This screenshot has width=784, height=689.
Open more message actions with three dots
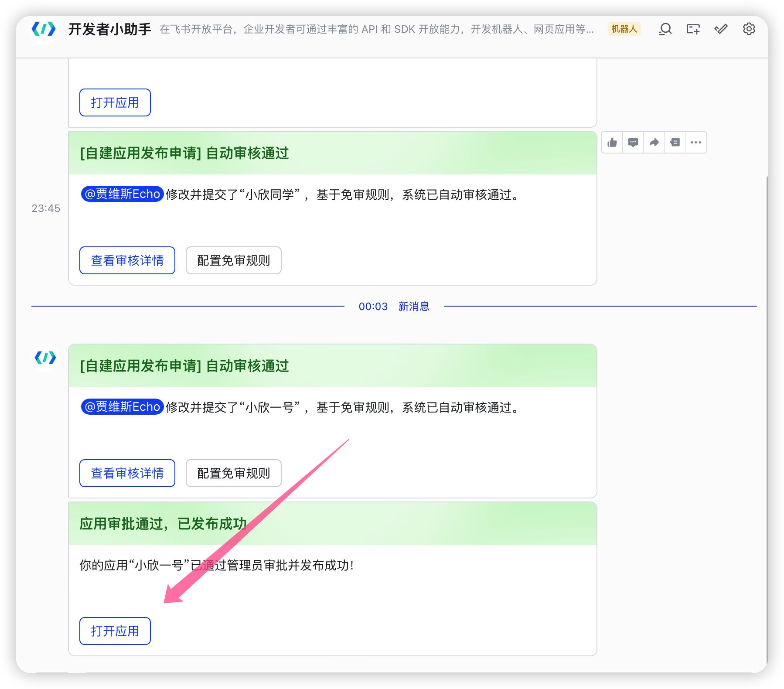[696, 143]
